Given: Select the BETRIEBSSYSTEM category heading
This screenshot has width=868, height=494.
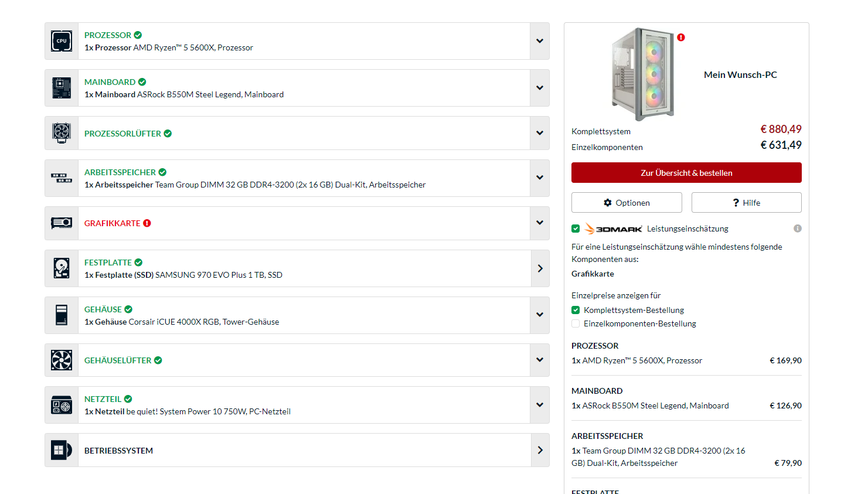Looking at the screenshot, I should [118, 451].
